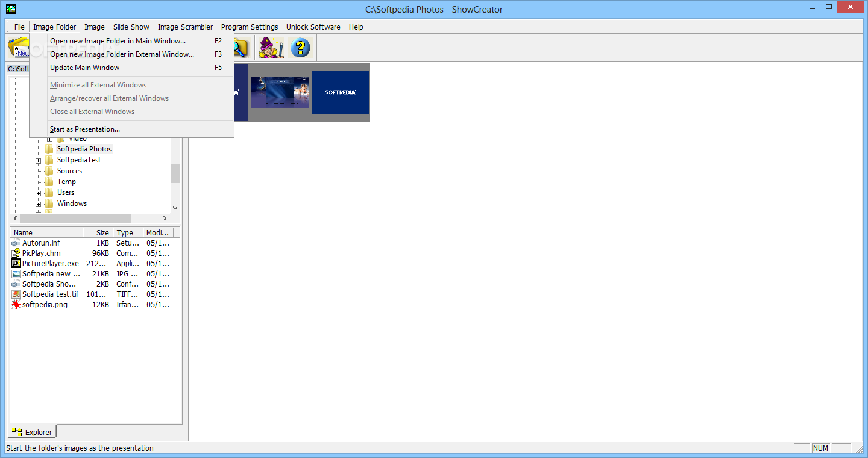This screenshot has width=868, height=458.
Task: Expand the Video tree node
Action: (x=50, y=139)
